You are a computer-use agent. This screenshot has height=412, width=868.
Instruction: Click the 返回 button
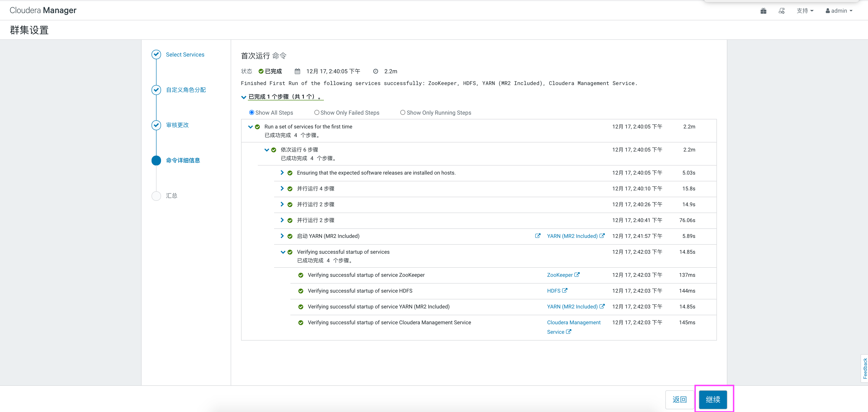(x=679, y=400)
